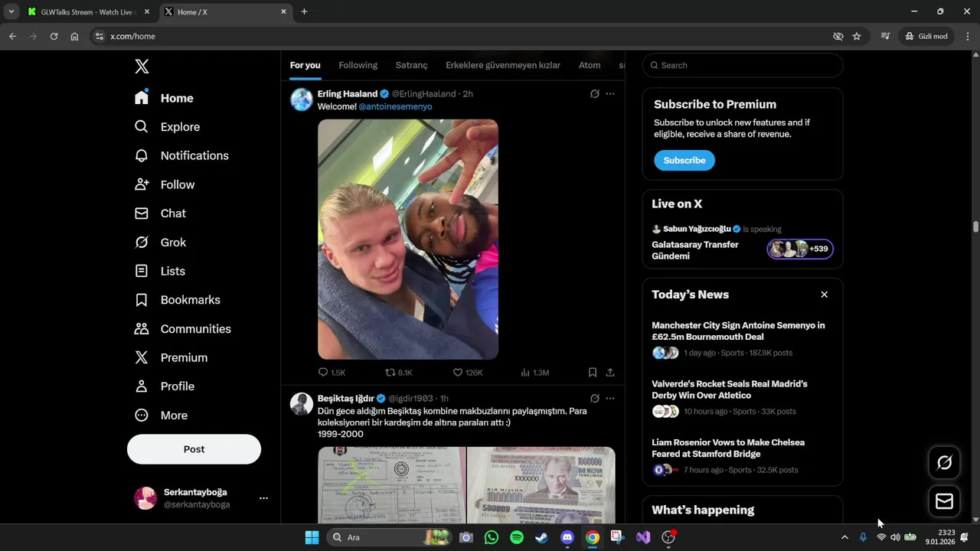Open the Bookmarks icon in sidebar
This screenshot has height=551, width=980.
coord(142,300)
